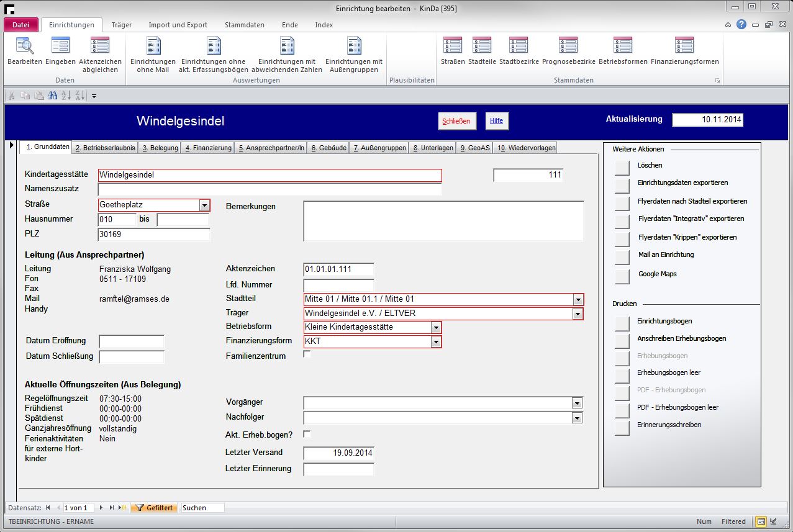Open the Datei menu tab
Image resolution: width=793 pixels, height=532 pixels.
pos(21,25)
